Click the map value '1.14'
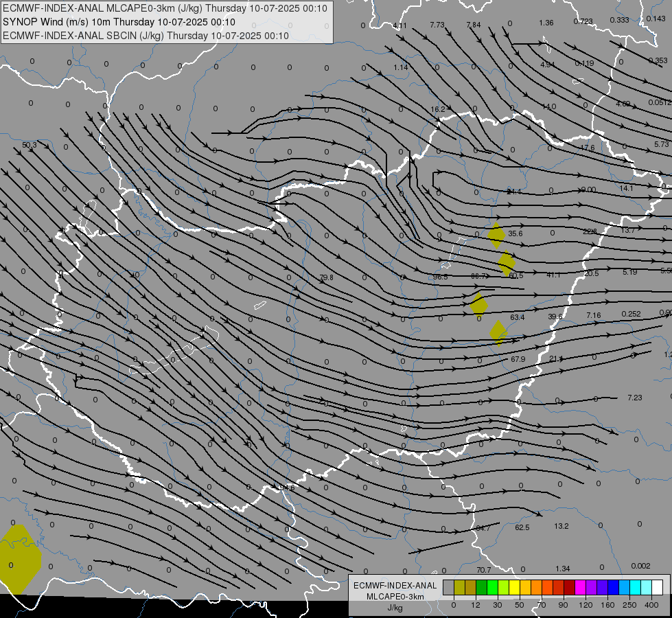Screen dimensions: 672x618 [401, 67]
